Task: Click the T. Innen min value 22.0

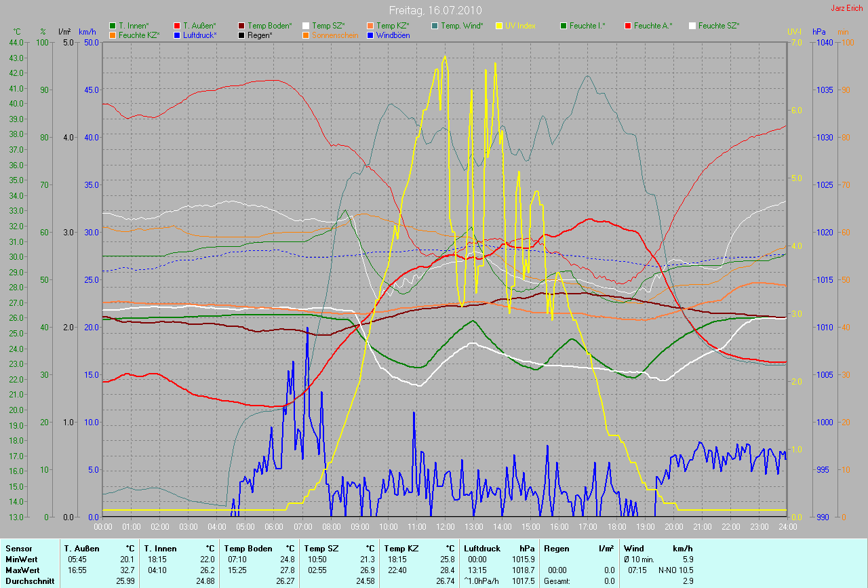Action: pos(207,560)
